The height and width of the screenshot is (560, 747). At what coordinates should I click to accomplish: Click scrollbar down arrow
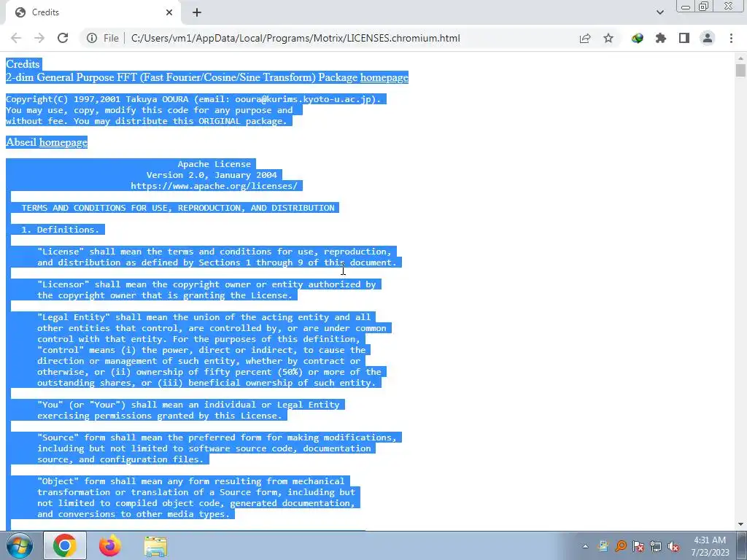[740, 524]
